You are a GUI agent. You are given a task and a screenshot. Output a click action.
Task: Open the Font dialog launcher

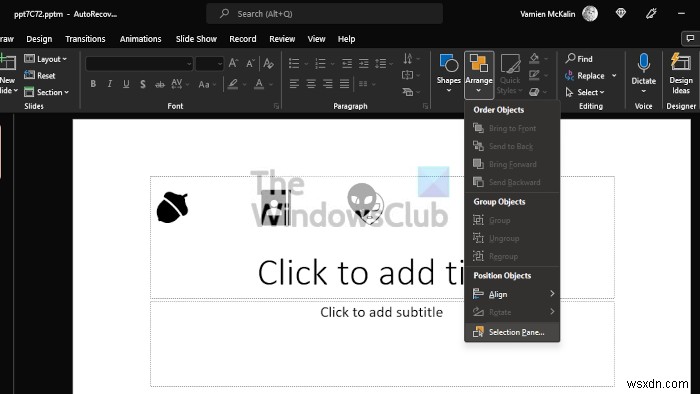point(276,106)
